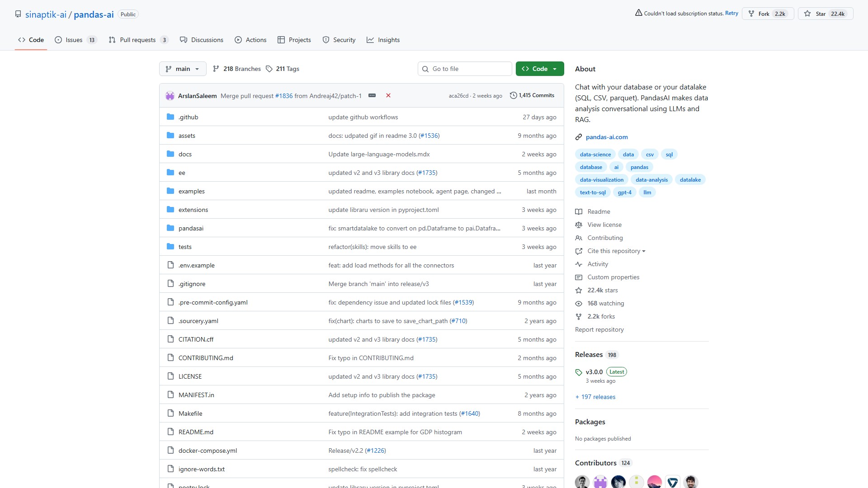Expand Cite this repository menu

pos(616,251)
